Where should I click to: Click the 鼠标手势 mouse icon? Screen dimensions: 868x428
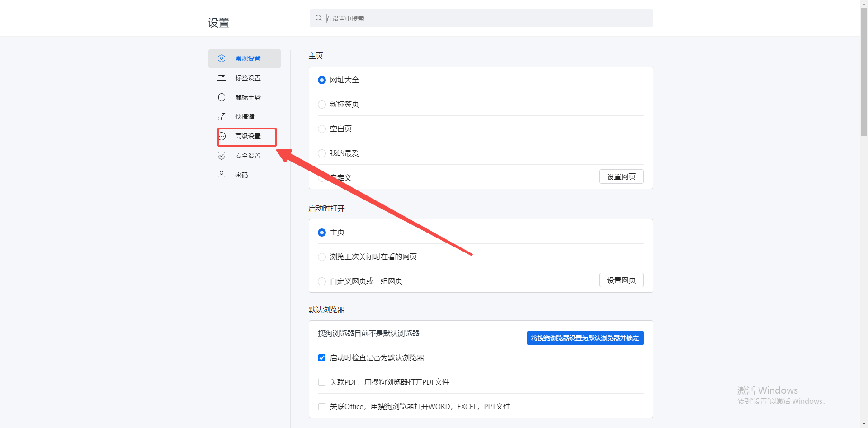click(222, 97)
